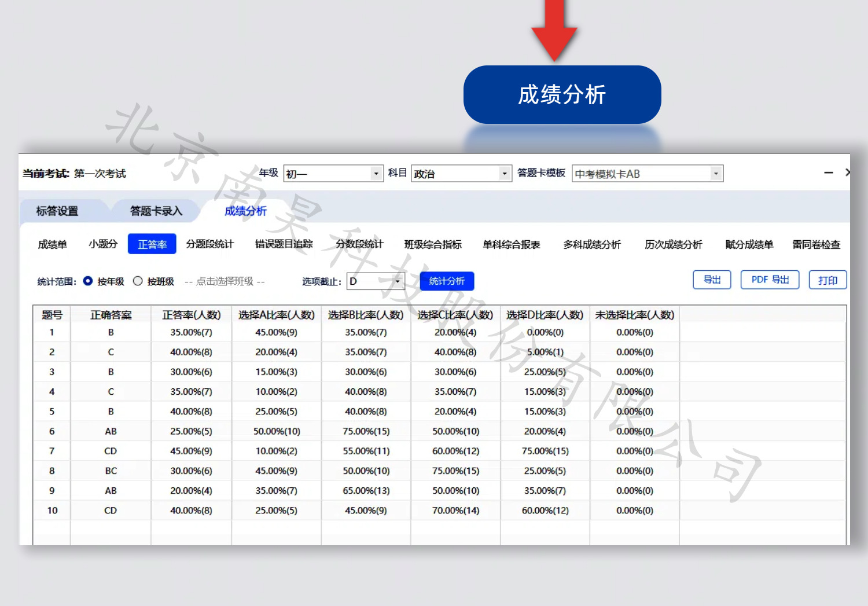Open the 小题分 sub-tab
The width and height of the screenshot is (868, 606).
tap(103, 244)
